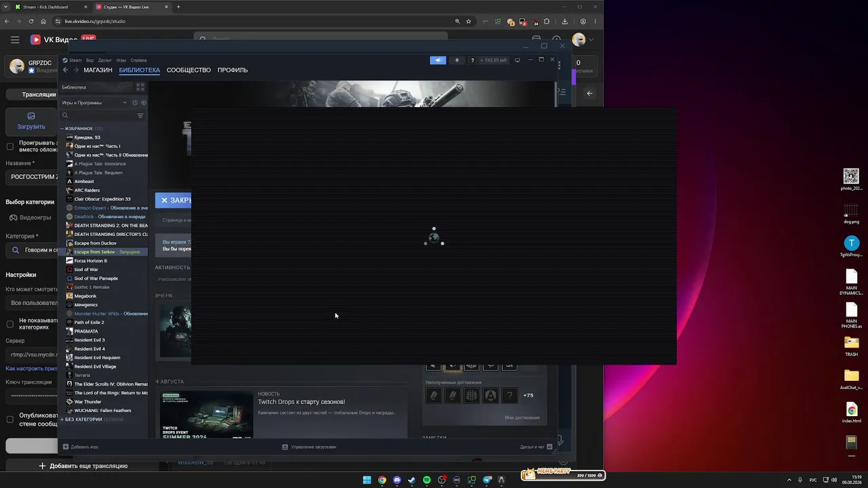Show only ready-to-play games icon

pyautogui.click(x=143, y=103)
